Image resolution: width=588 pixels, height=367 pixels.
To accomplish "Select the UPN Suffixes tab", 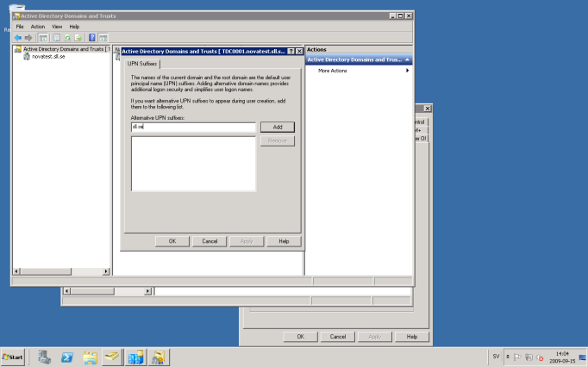I will 142,64.
